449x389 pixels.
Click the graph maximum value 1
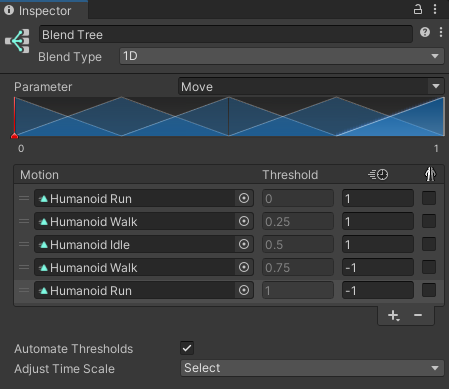436,148
